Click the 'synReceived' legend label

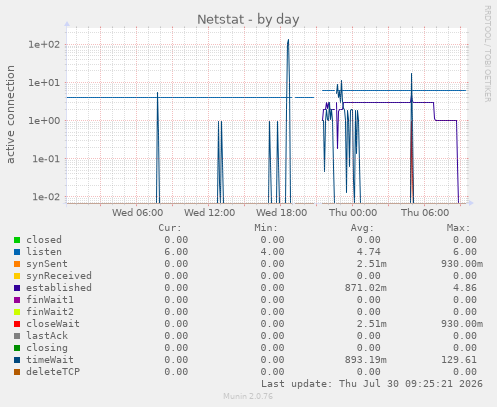coord(59,276)
